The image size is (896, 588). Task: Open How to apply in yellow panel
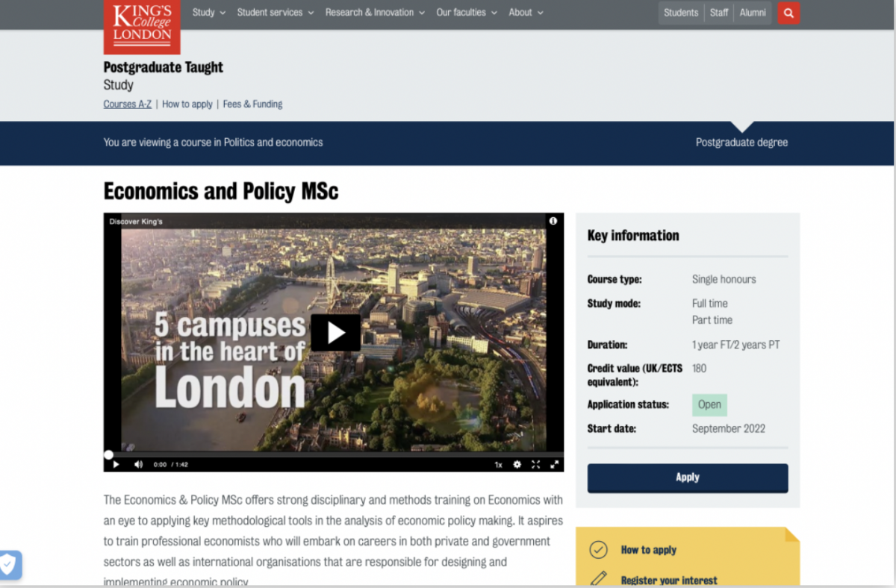pos(649,550)
